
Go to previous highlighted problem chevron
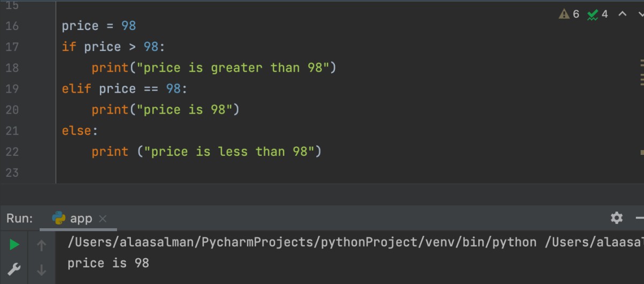623,14
